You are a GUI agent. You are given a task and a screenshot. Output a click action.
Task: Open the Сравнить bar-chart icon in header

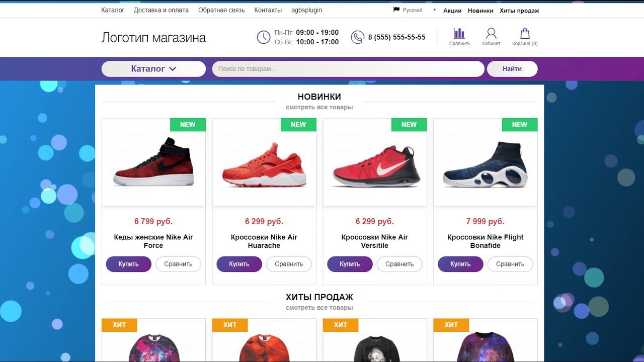tap(459, 34)
